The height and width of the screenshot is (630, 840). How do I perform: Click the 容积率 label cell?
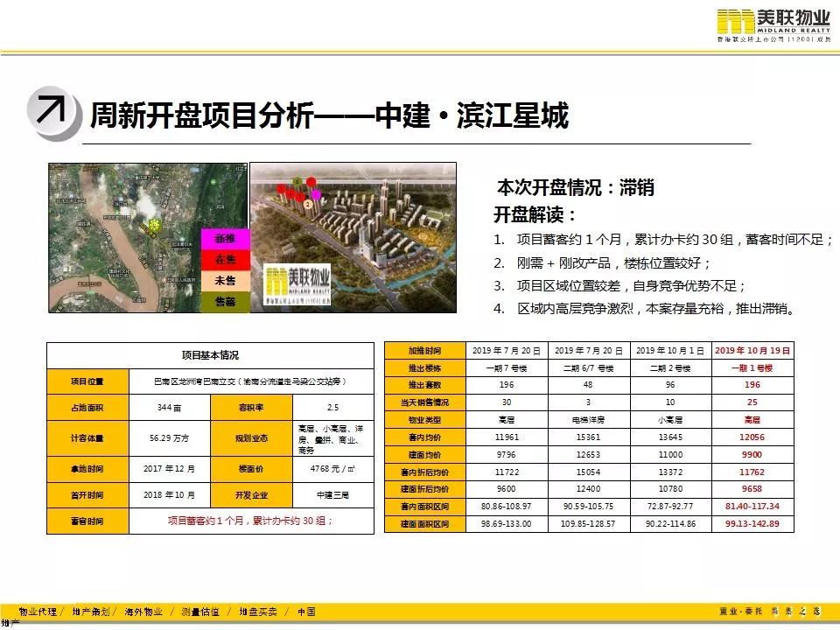click(x=251, y=408)
